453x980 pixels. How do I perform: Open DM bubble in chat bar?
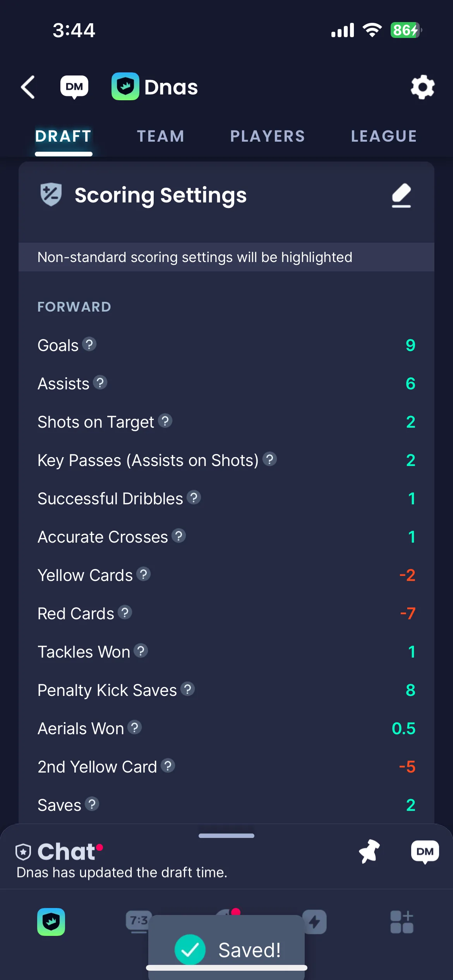(x=425, y=852)
